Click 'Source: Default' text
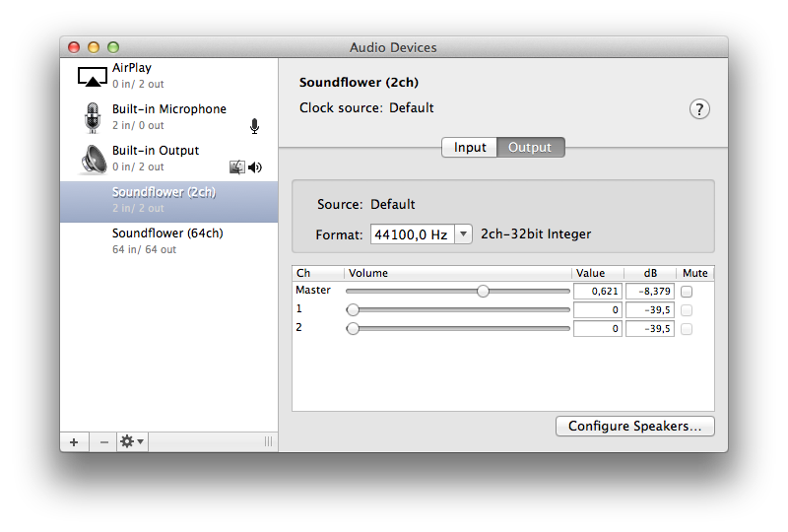This screenshot has height=532, width=788. point(365,204)
